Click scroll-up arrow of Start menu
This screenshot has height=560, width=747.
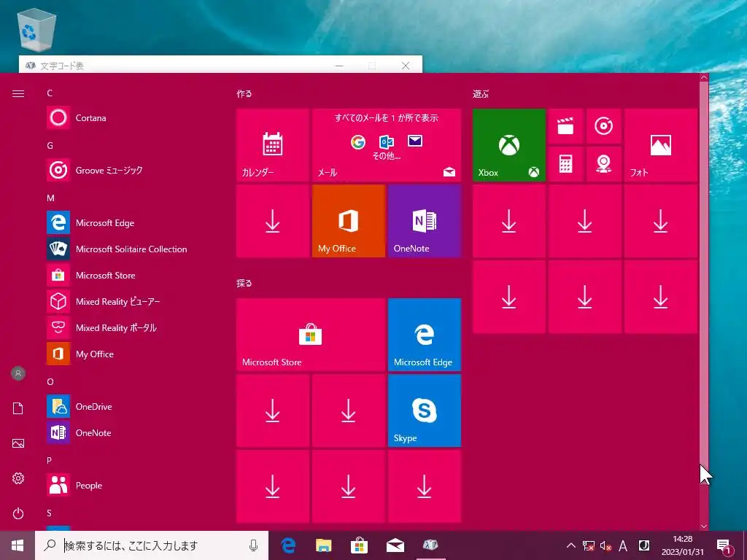tap(704, 77)
